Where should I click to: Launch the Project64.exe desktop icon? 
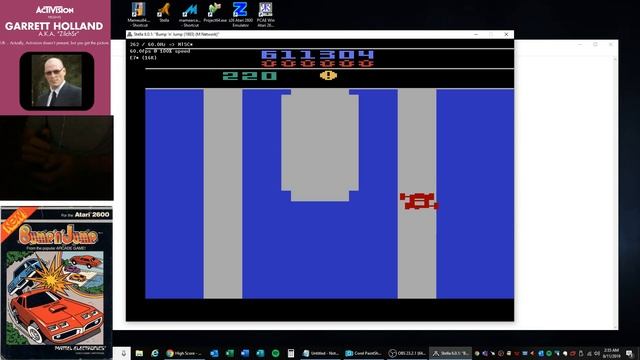click(215, 13)
